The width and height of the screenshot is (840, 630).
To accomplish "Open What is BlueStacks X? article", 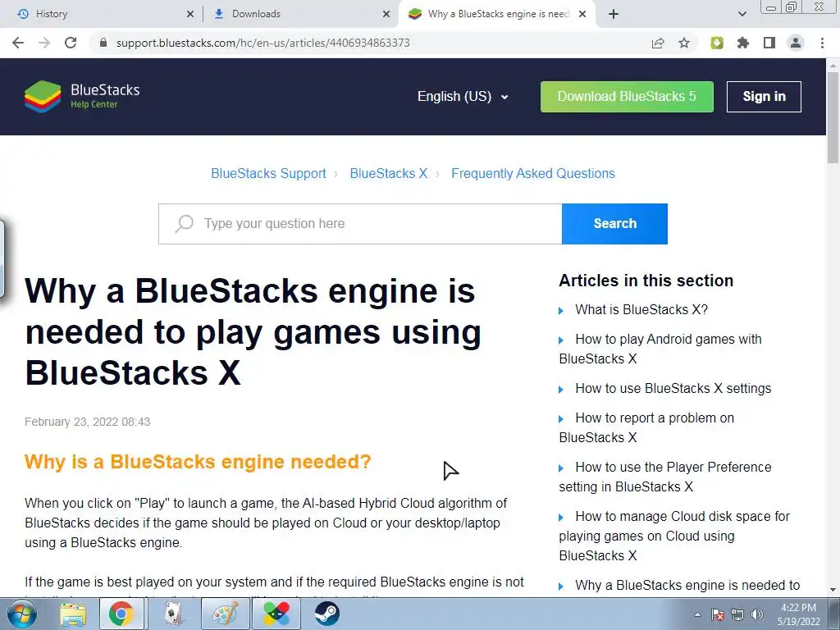I will (641, 309).
